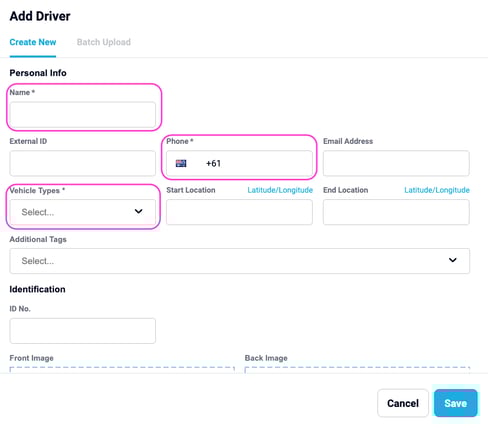Open the Vehicle Types Select dropdown
The width and height of the screenshot is (488, 428).
83,212
